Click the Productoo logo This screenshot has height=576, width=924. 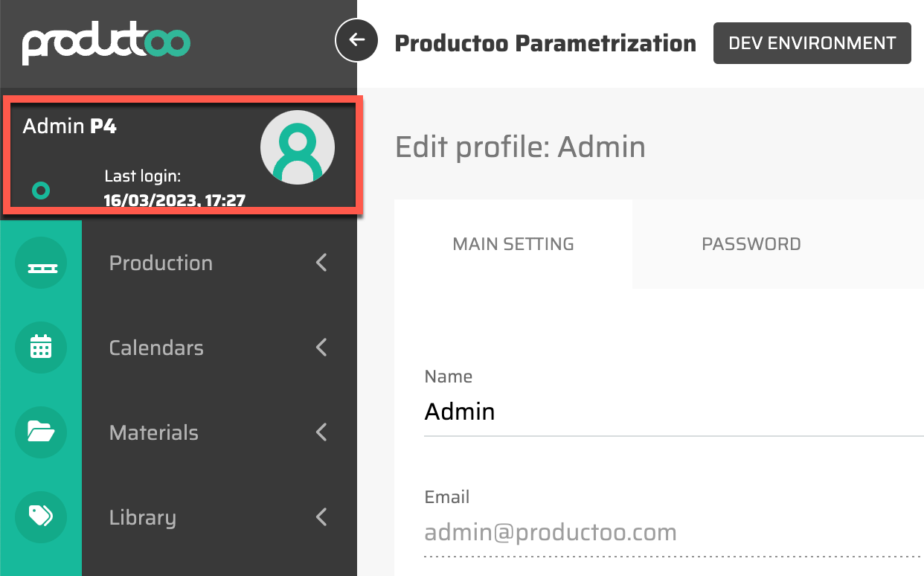(x=106, y=44)
